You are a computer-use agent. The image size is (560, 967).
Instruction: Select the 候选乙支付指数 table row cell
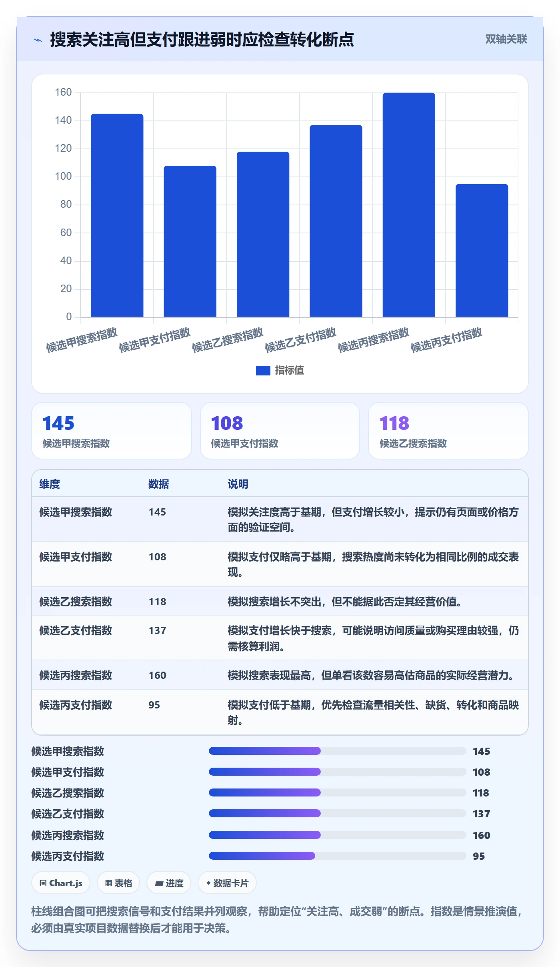(76, 630)
